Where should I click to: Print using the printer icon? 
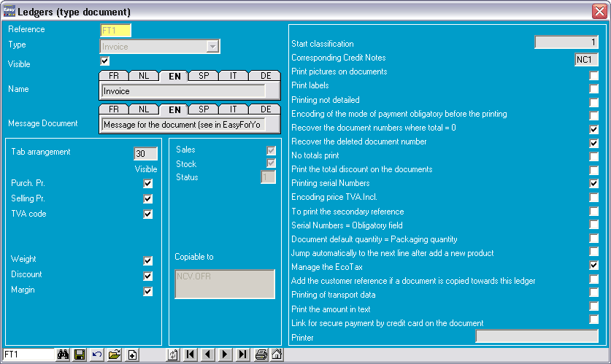point(261,355)
